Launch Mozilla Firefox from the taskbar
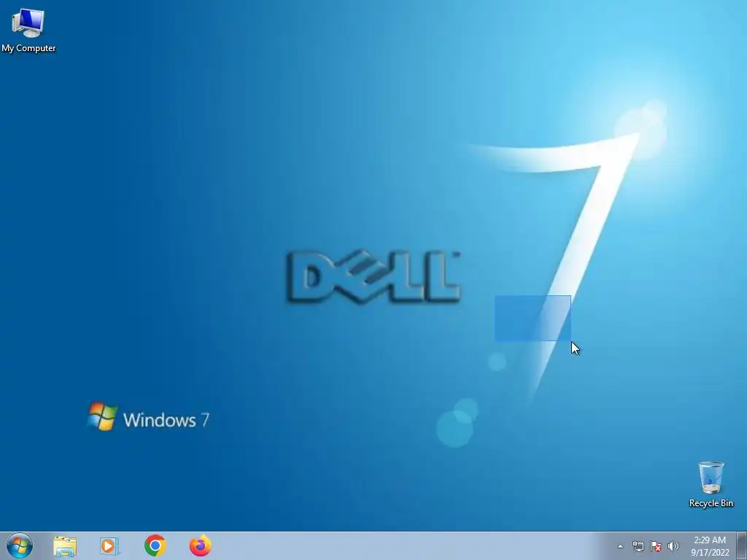Viewport: 747px width, 560px height. pos(200,545)
